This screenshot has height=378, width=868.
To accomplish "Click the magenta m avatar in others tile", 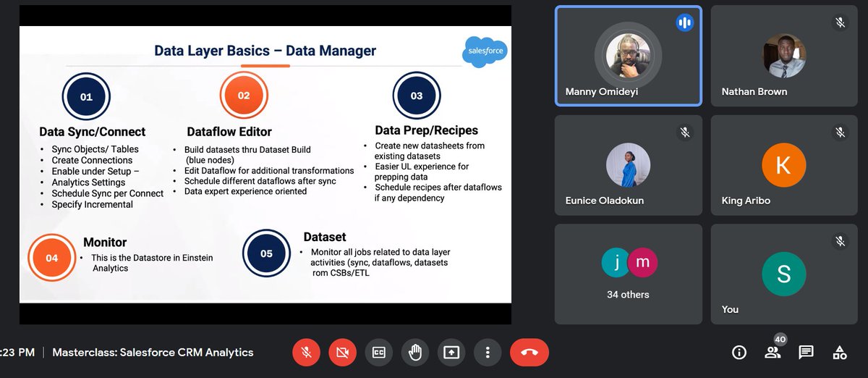I will 642,263.
